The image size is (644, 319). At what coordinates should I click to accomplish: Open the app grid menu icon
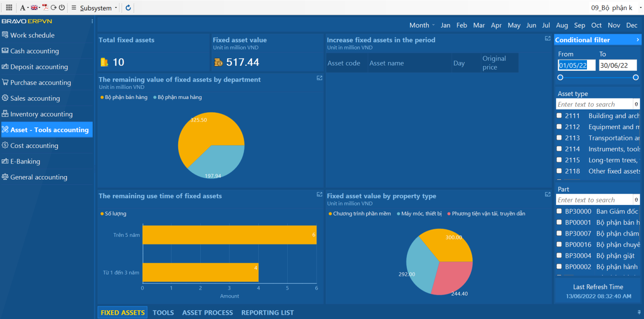[9, 8]
